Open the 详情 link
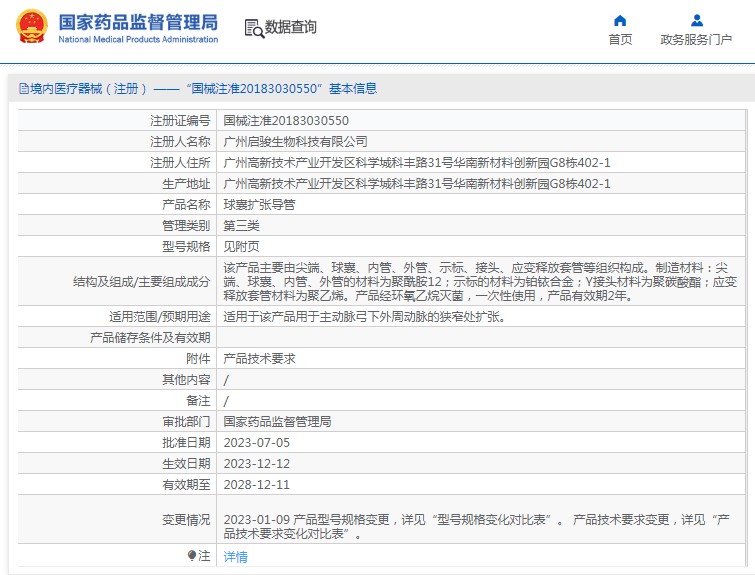 (235, 557)
